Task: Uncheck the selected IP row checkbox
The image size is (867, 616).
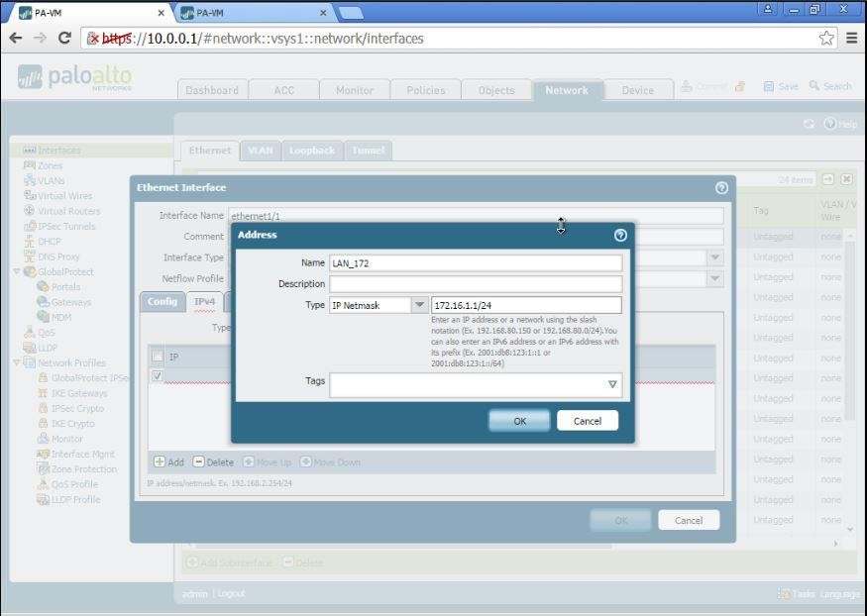Action: coord(157,376)
